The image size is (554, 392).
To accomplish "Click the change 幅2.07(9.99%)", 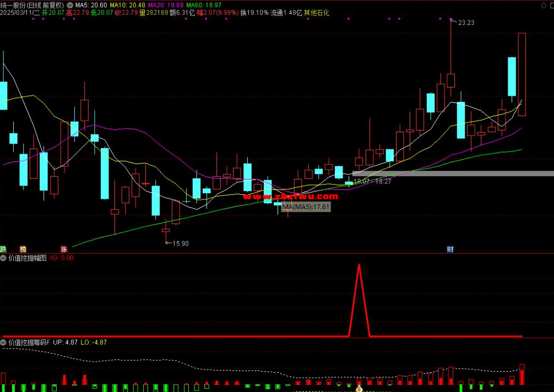I will point(218,13).
